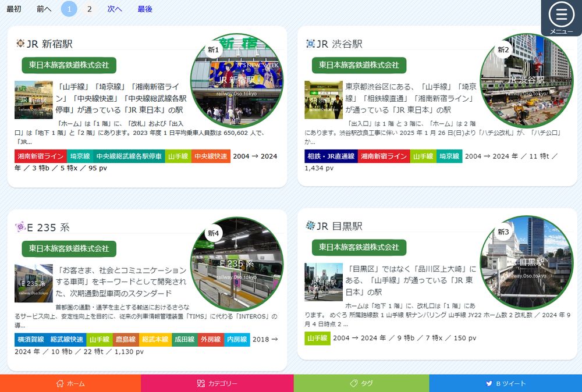
Task: Select 中央線総武線各駅停車 tag
Action: [129, 156]
